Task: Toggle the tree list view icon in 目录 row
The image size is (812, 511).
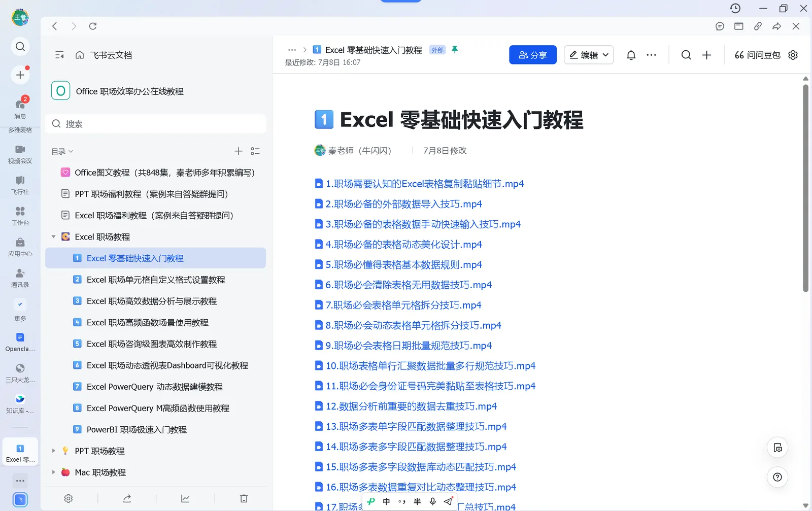Action: [255, 151]
